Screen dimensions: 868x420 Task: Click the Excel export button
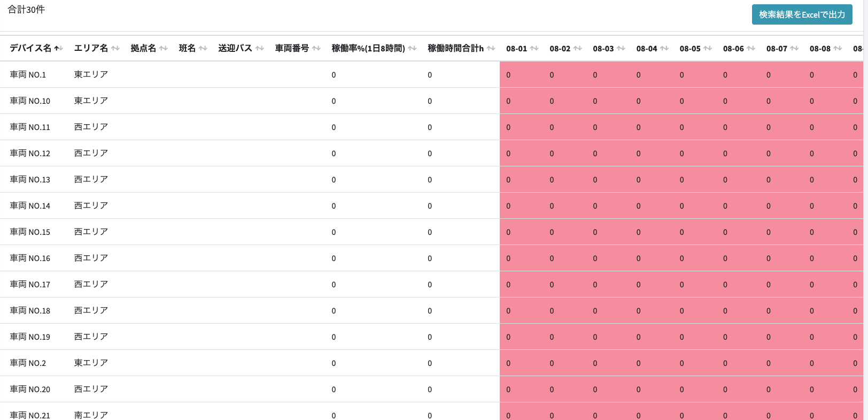pyautogui.click(x=802, y=14)
